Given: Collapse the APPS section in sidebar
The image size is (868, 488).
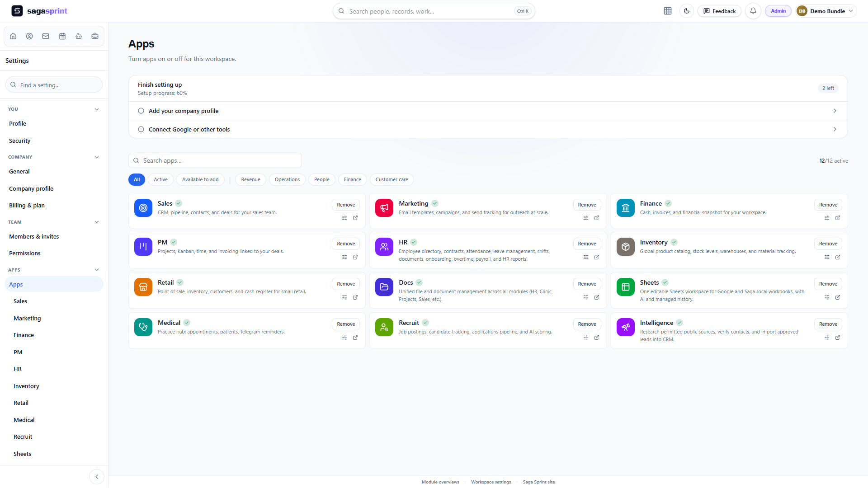Looking at the screenshot, I should pos(97,270).
